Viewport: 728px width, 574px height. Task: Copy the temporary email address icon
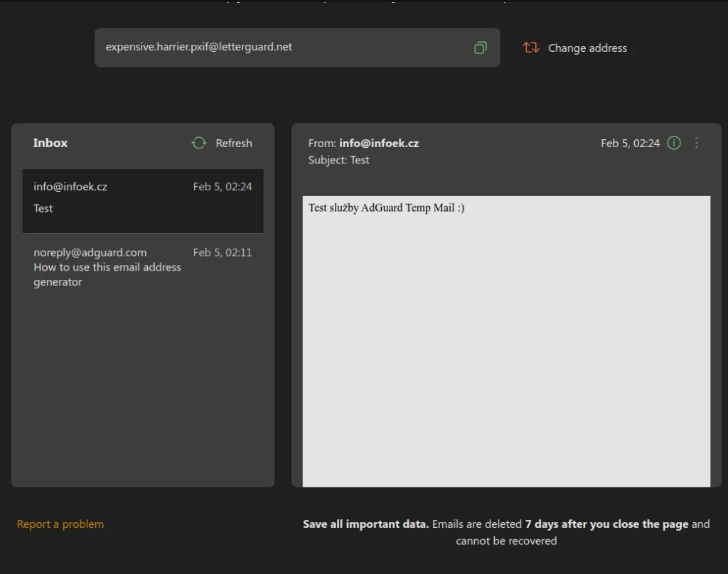pyautogui.click(x=481, y=48)
